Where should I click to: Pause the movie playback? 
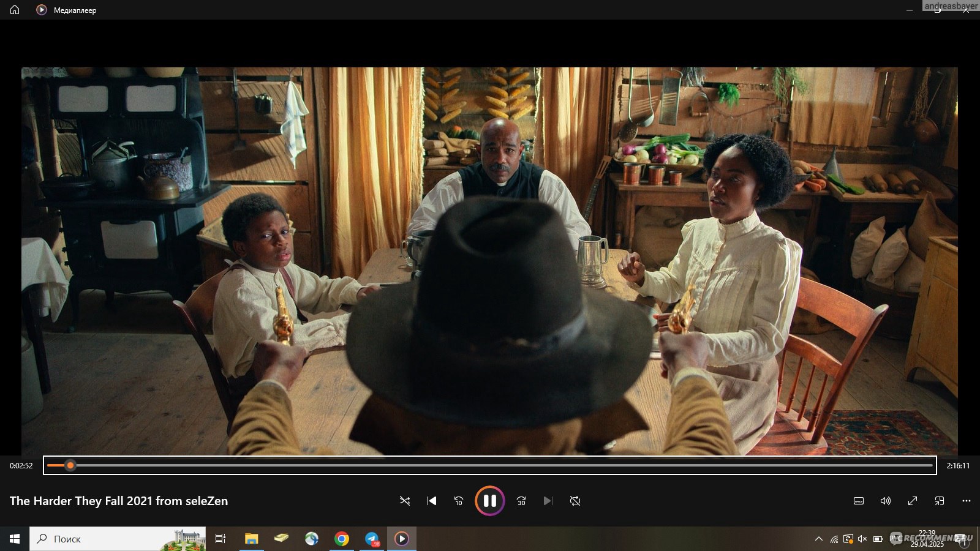tap(490, 501)
